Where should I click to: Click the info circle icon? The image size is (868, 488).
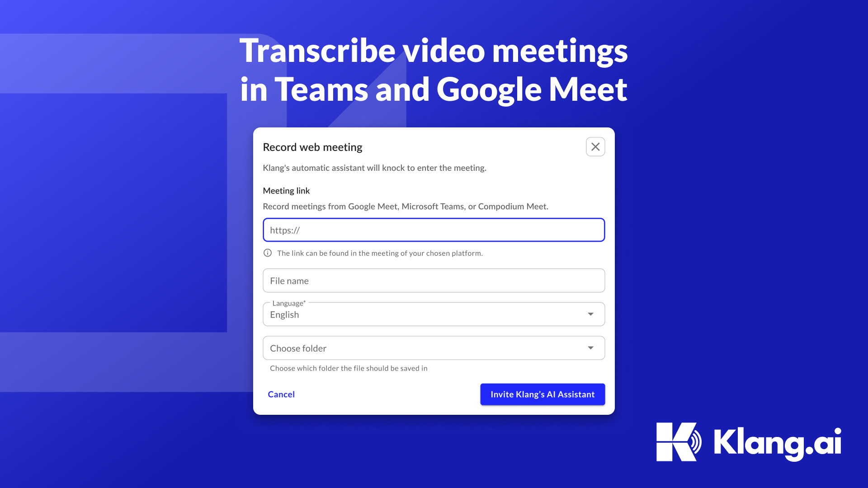[267, 253]
